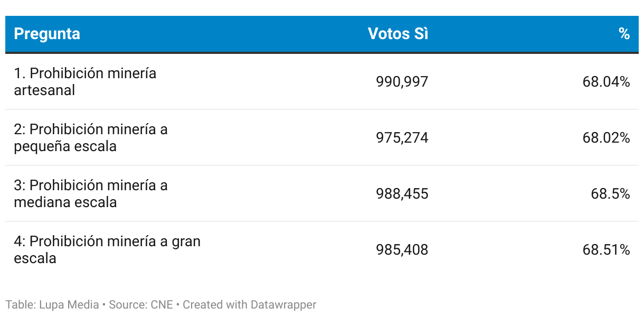
Task: Click the 68.02% percentage value
Action: pos(606,138)
